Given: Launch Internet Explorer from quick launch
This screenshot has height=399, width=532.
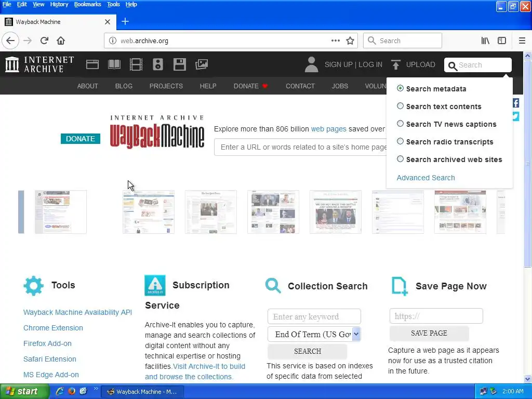Looking at the screenshot, I should [60, 391].
